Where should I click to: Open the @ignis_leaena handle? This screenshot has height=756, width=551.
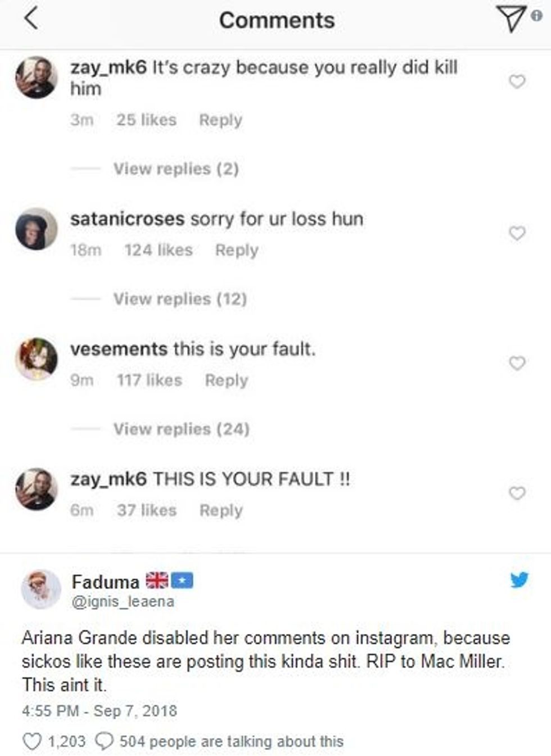[123, 601]
